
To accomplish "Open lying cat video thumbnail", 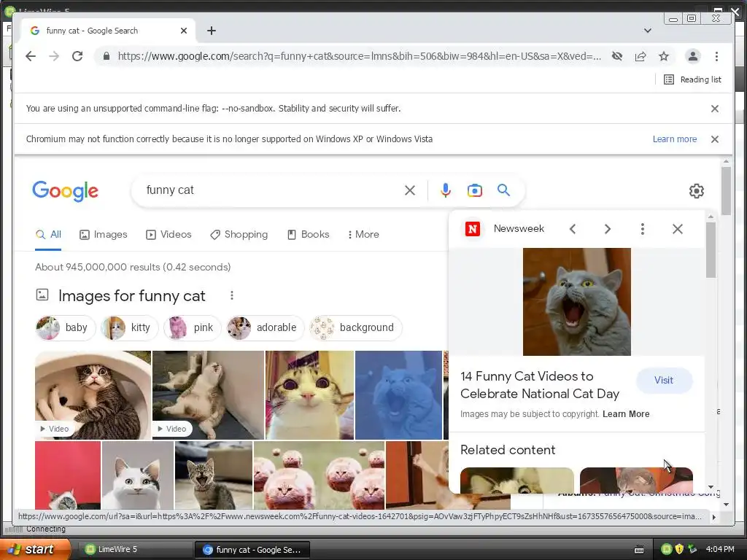I will 208,394.
